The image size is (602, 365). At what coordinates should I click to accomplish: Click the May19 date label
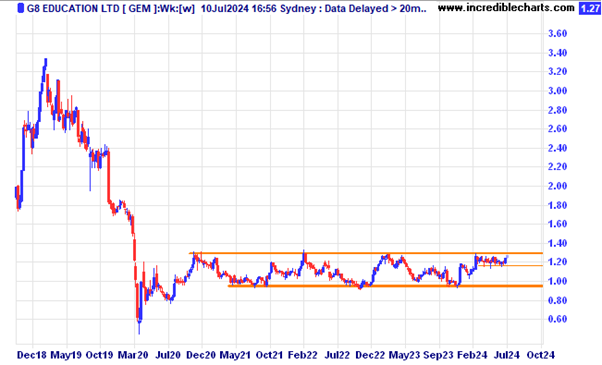point(66,355)
